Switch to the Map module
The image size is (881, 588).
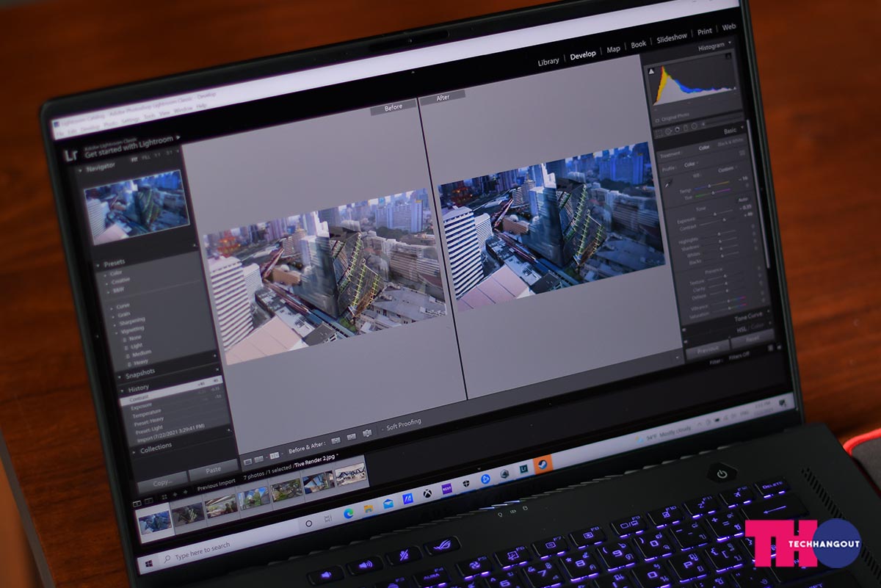click(x=613, y=49)
